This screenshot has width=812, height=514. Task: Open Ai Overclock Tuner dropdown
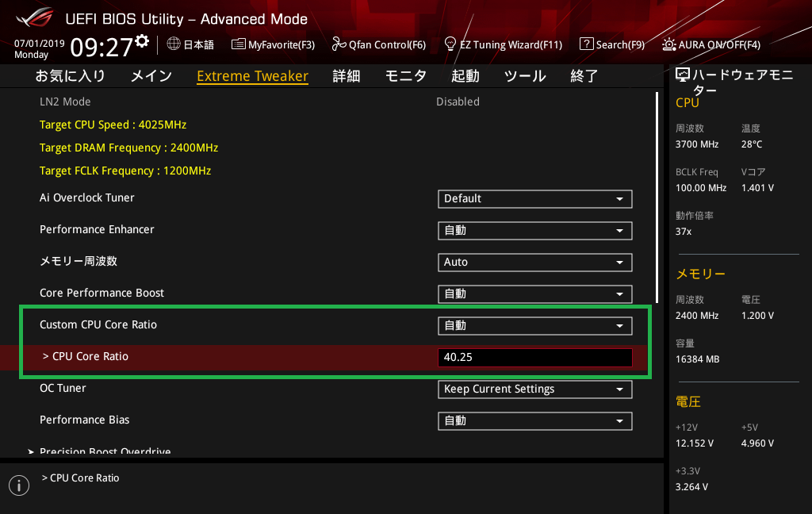pyautogui.click(x=535, y=199)
